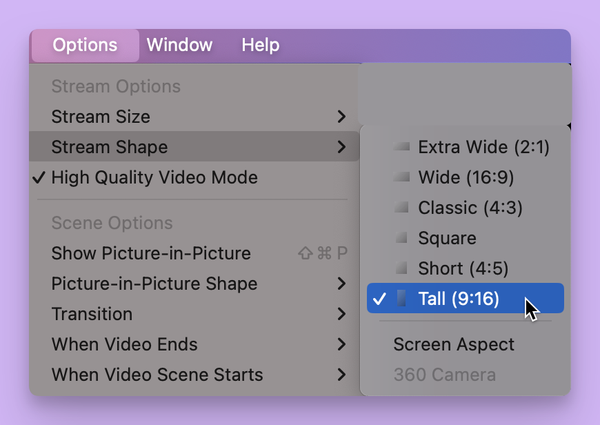Choose Screen Aspect stream shape
This screenshot has width=600, height=425.
(454, 345)
